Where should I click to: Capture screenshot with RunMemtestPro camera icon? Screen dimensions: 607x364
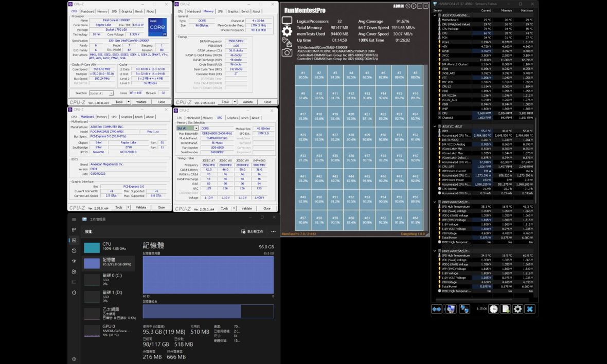(x=287, y=52)
